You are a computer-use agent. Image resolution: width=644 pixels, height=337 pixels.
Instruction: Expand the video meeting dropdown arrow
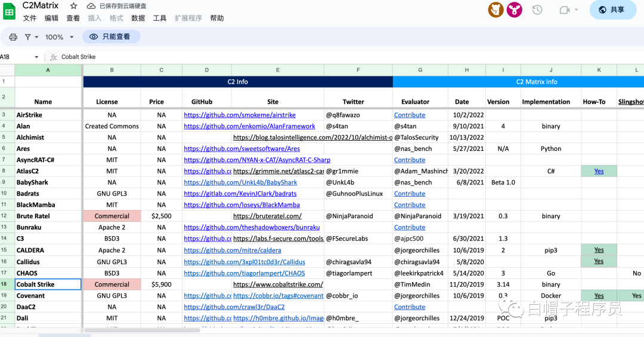click(576, 10)
